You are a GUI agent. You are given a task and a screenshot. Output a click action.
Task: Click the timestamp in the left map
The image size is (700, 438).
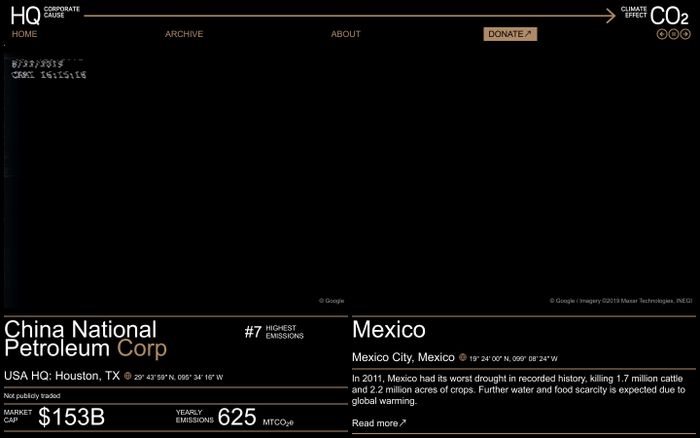coord(49,69)
